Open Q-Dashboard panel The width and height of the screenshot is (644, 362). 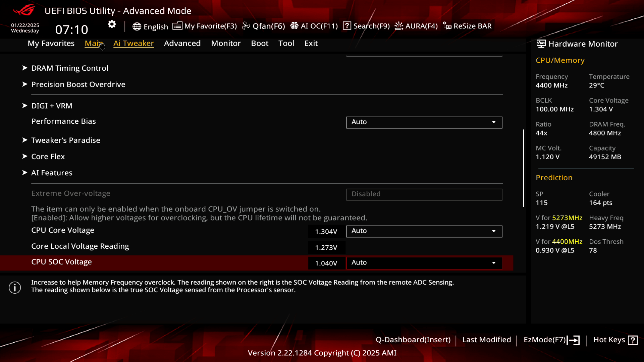pyautogui.click(x=413, y=340)
